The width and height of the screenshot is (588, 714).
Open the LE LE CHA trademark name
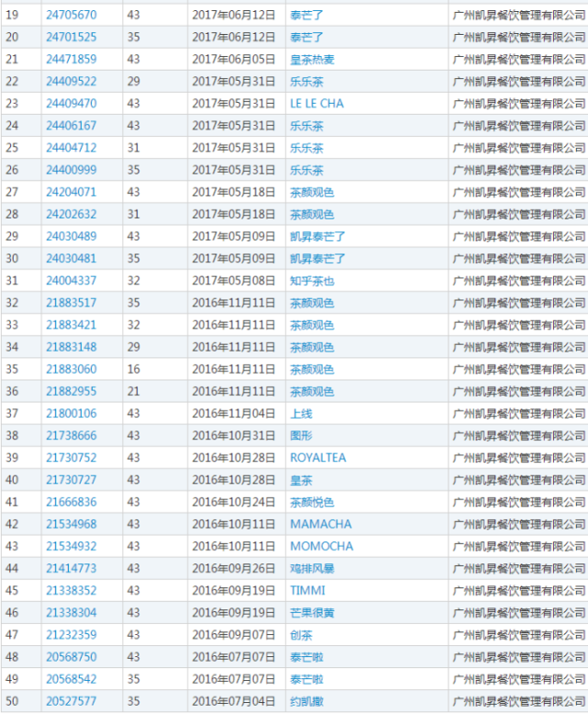[316, 104]
